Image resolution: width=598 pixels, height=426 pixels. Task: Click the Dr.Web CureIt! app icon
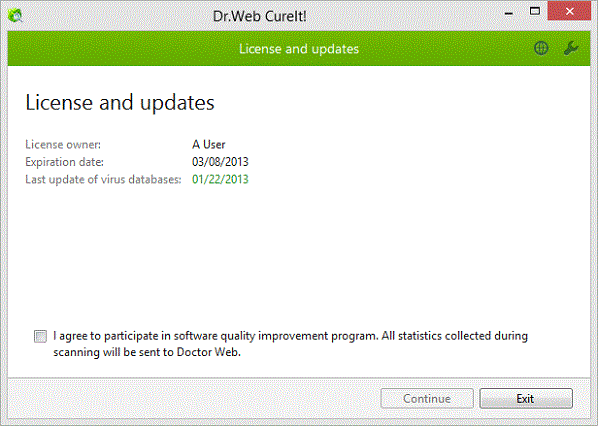pos(15,16)
